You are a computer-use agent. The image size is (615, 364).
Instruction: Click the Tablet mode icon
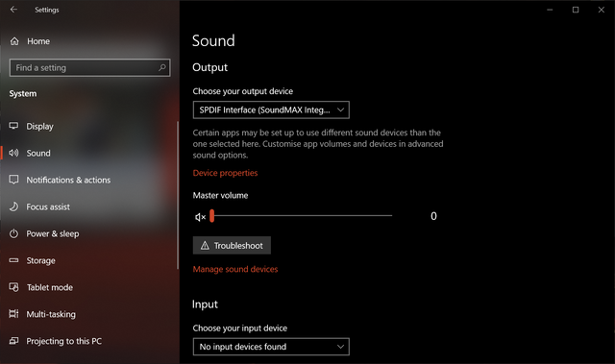tap(13, 287)
